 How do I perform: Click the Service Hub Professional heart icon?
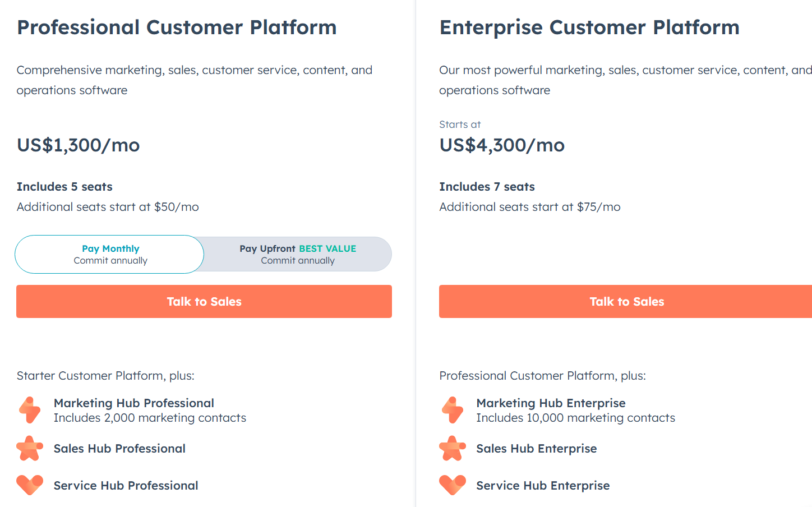point(30,485)
